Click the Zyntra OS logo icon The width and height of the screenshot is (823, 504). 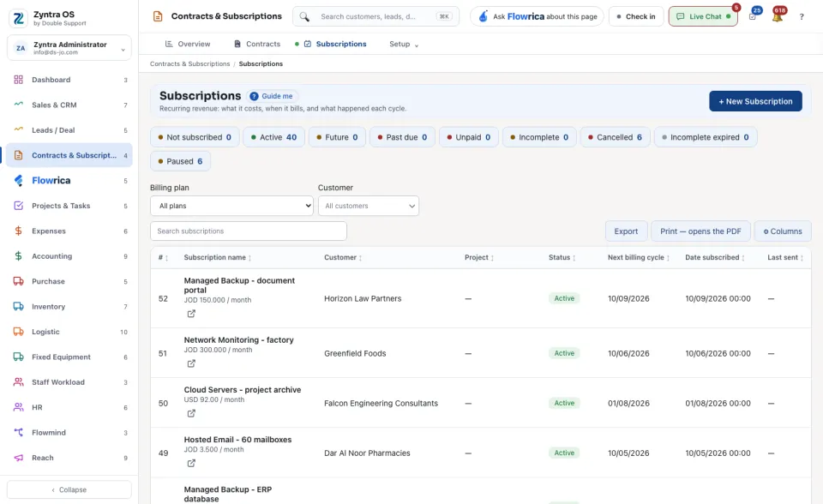pyautogui.click(x=18, y=18)
